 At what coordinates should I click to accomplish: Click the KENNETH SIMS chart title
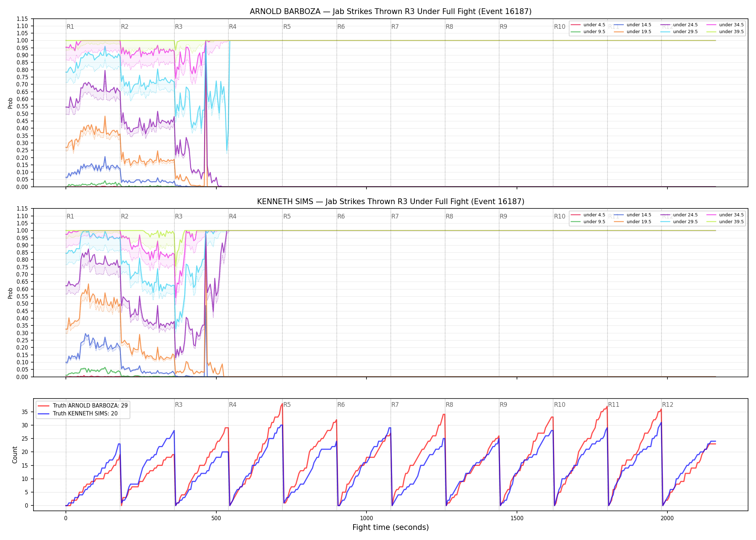click(x=391, y=202)
